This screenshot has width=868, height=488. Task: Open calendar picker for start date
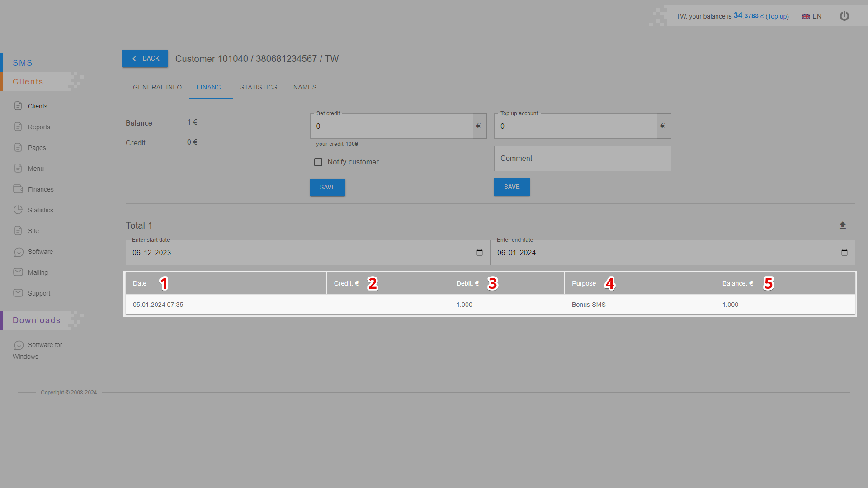point(479,253)
